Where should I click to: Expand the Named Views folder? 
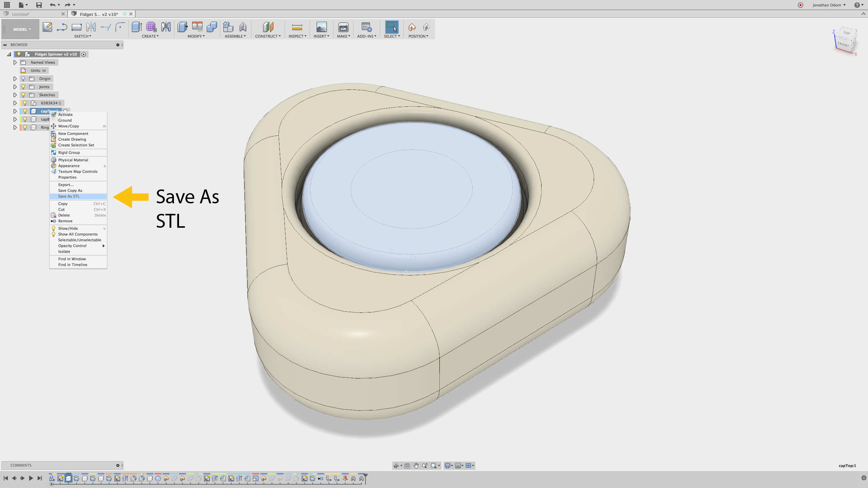pos(15,62)
